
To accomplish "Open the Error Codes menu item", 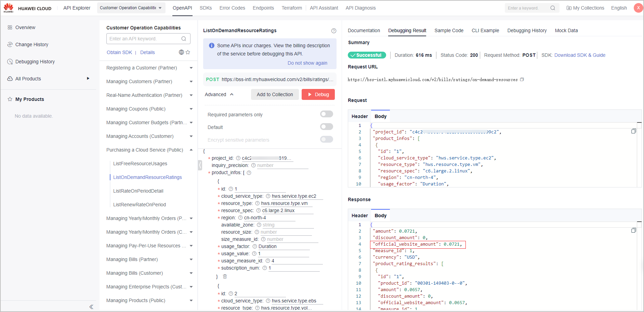I will point(232,8).
